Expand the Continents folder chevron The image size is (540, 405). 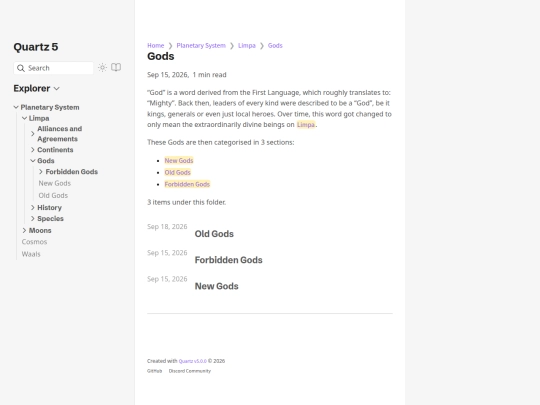pos(33,149)
